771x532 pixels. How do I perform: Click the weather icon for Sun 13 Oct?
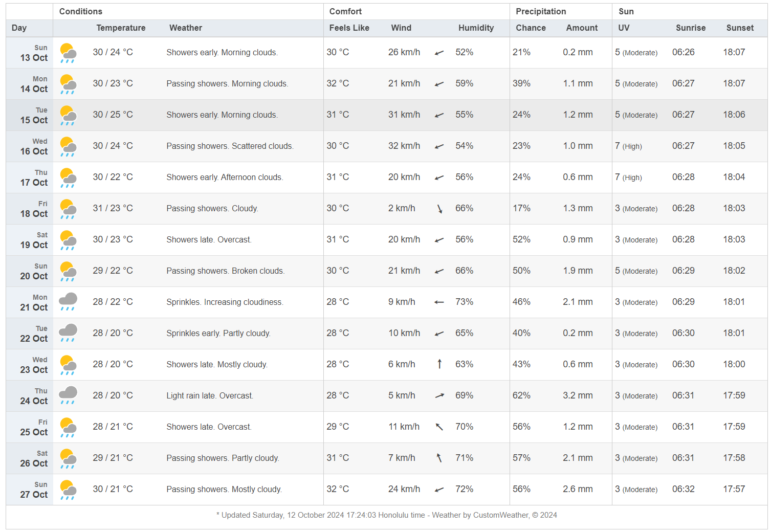tap(68, 53)
